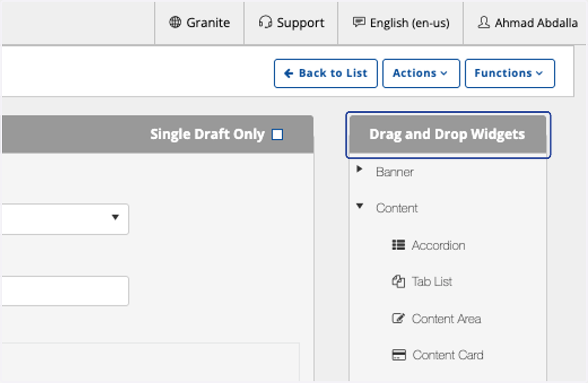
Task: Open the English (en-us) language menu
Action: click(x=400, y=23)
